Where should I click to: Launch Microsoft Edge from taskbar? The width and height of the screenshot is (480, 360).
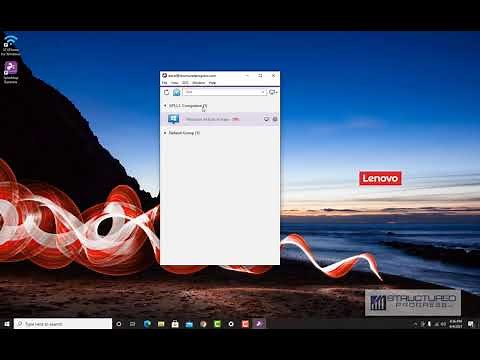[147, 324]
